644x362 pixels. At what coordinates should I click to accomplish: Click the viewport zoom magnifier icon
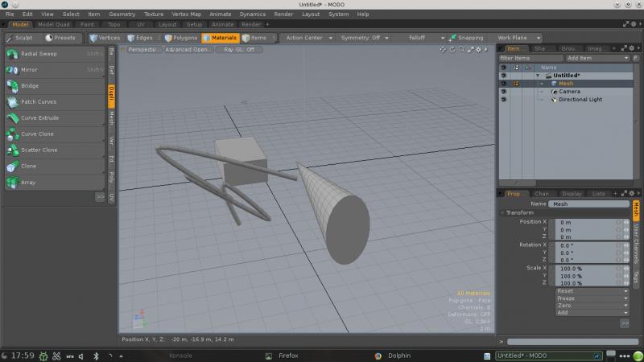tap(461, 49)
